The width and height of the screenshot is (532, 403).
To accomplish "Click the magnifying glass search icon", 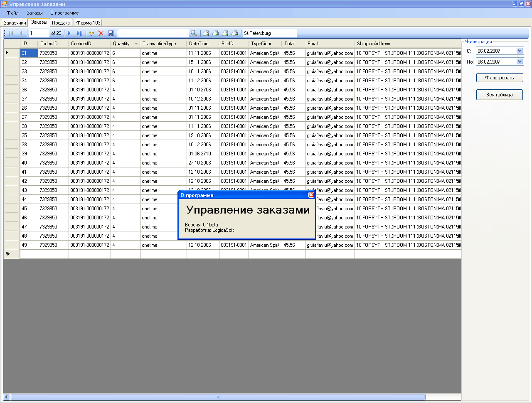I will [x=194, y=33].
